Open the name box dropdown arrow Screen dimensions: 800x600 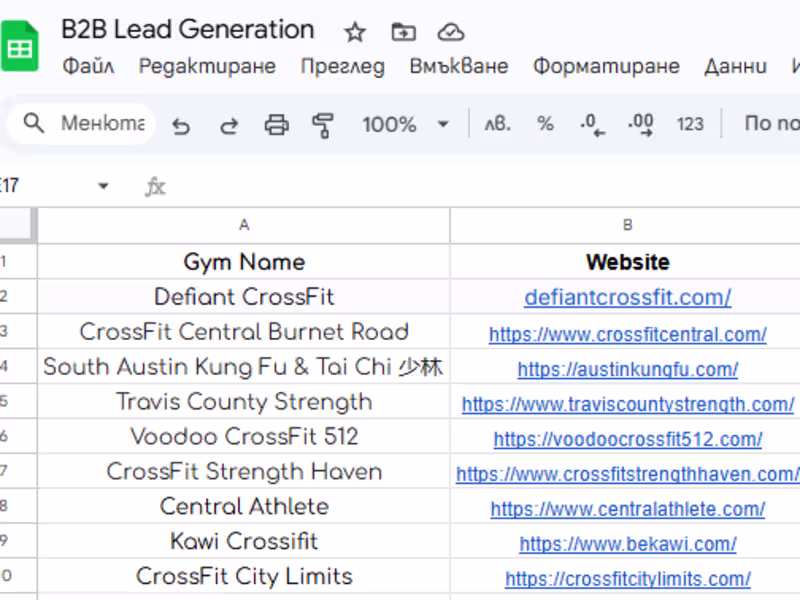point(103,186)
